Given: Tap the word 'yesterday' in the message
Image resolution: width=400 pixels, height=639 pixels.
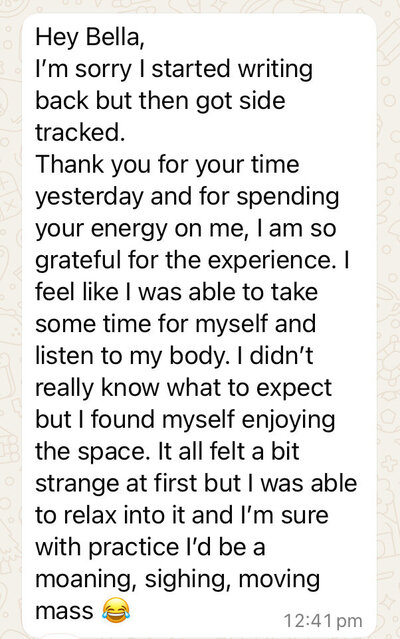Looking at the screenshot, I should tap(89, 197).
